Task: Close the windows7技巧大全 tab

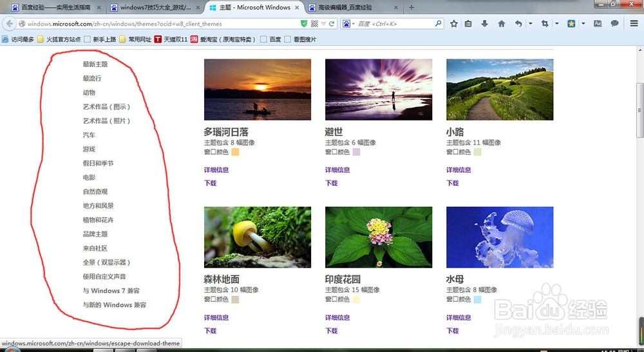Action: [198, 7]
